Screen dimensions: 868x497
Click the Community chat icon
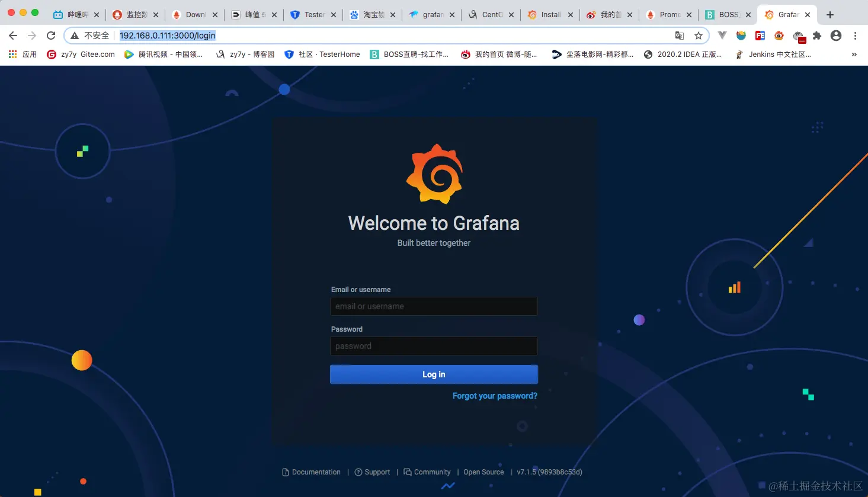(x=408, y=472)
